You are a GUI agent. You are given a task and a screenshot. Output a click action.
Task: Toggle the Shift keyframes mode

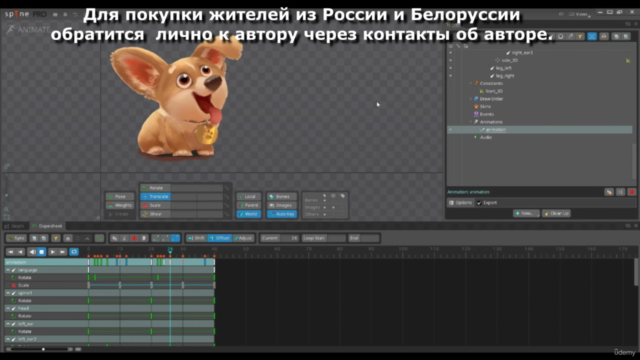pyautogui.click(x=196, y=238)
